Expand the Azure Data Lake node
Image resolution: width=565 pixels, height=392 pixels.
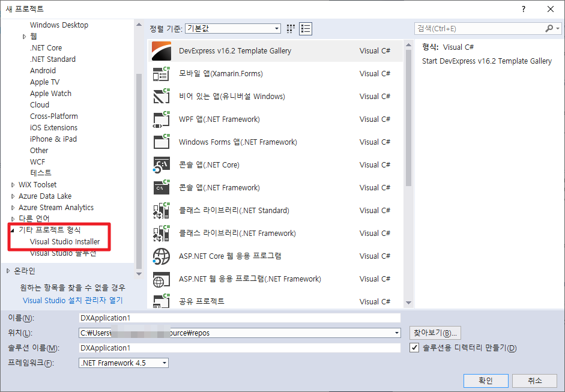pyautogui.click(x=13, y=196)
